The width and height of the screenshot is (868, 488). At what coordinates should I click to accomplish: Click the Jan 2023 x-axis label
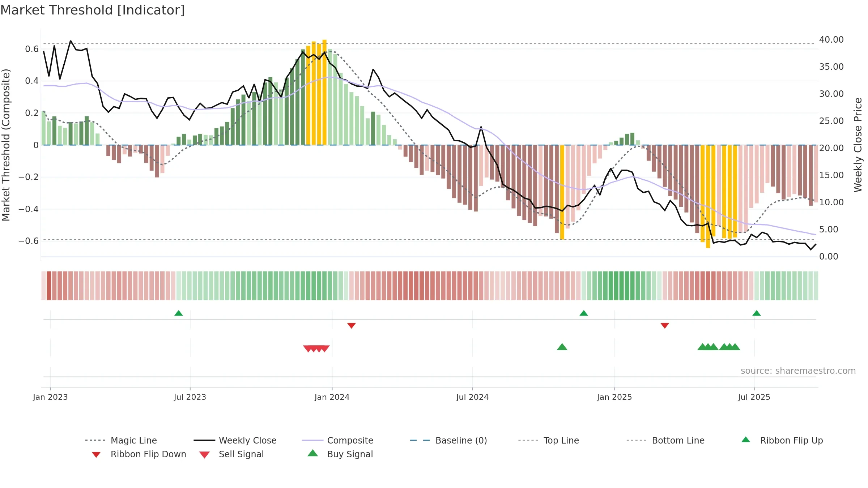(50, 397)
